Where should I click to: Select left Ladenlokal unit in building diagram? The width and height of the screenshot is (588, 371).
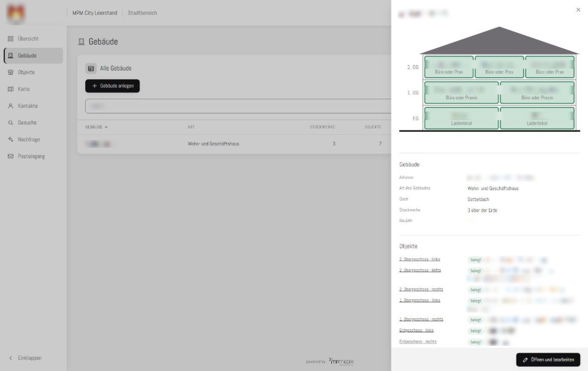click(x=461, y=118)
